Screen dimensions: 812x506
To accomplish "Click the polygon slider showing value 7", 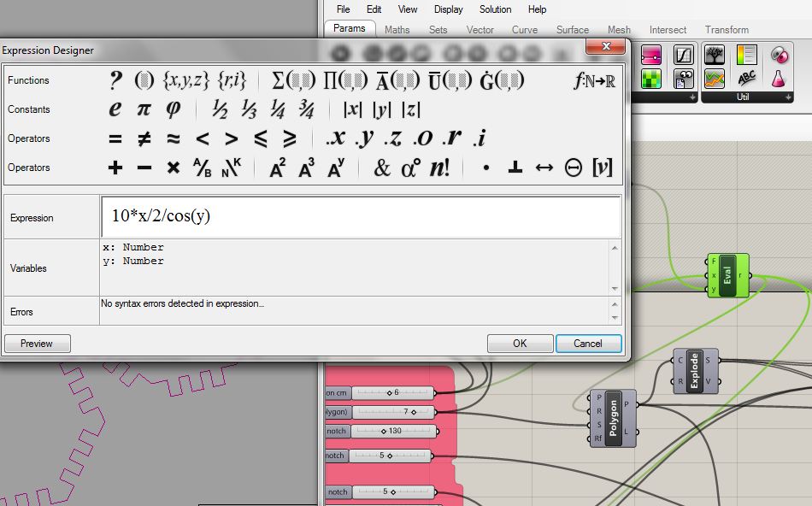I will coord(394,412).
